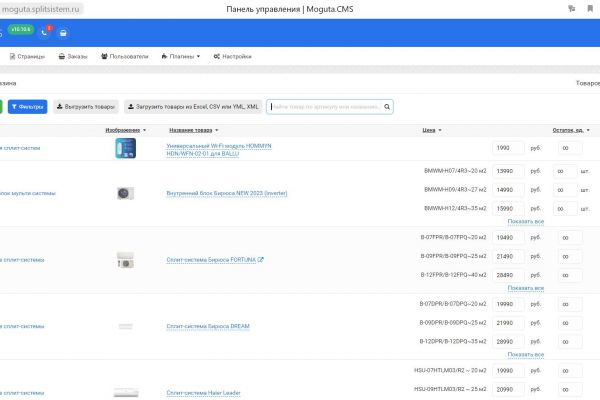Edit stock field for B-07FPR/B-07FPQ variant
This screenshot has height=400, width=600.
tap(570, 238)
